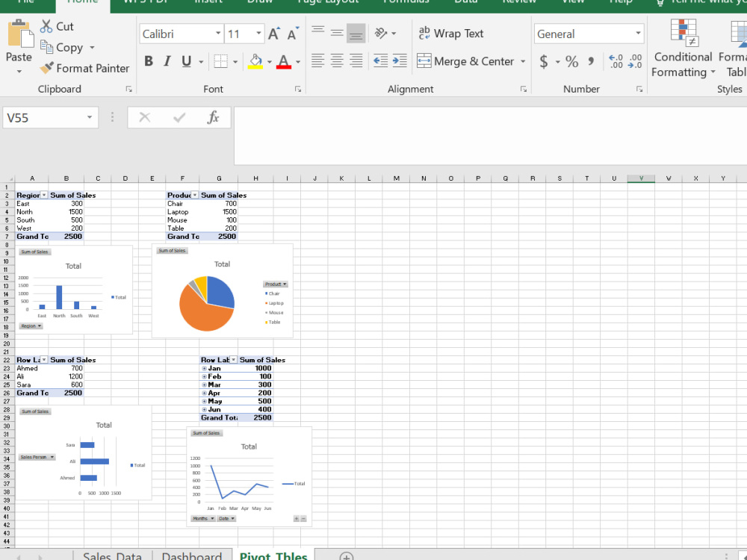Toggle Bold formatting
This screenshot has width=747, height=560.
149,61
